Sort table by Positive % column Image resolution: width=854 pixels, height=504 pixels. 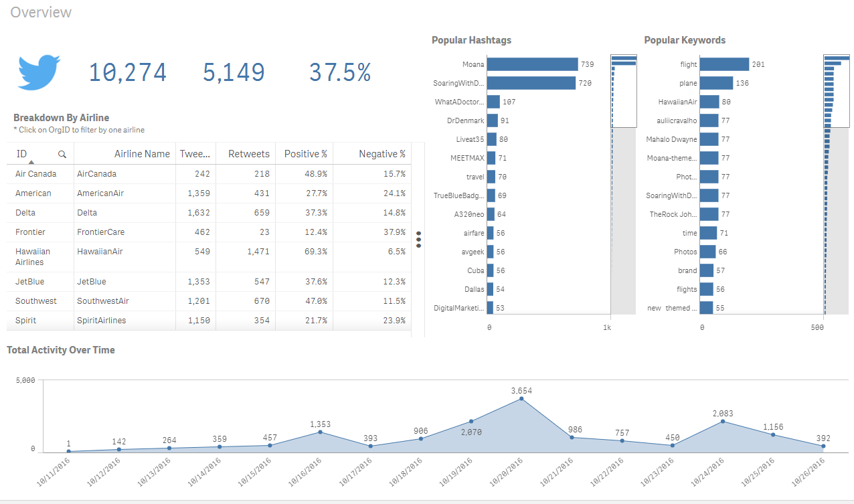305,154
